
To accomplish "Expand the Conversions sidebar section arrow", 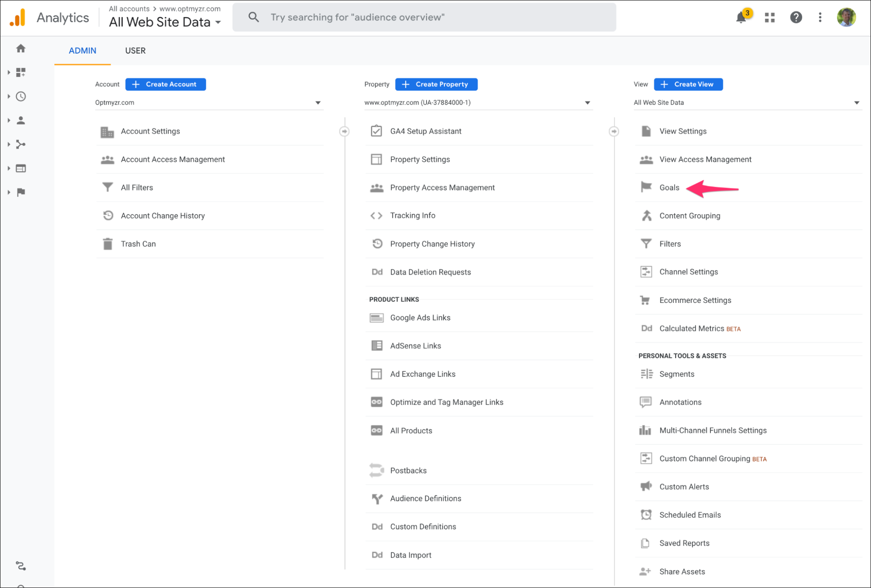I will pos(9,192).
